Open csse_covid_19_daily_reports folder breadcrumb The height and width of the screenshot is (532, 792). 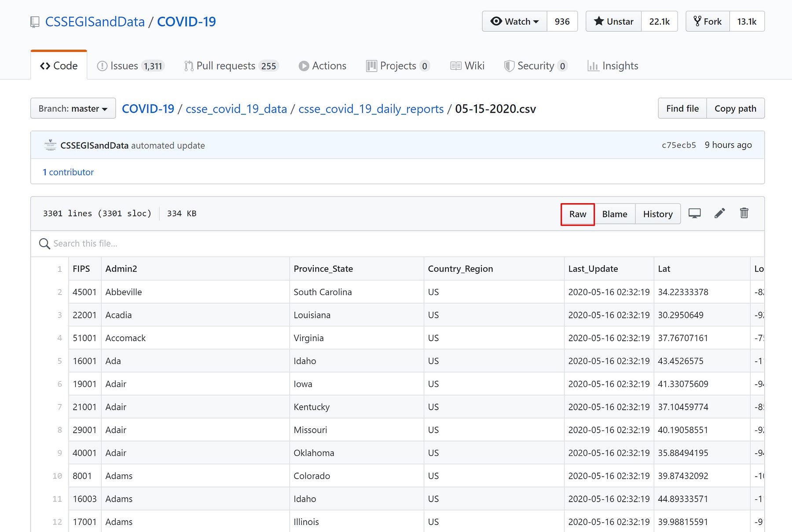click(x=371, y=109)
